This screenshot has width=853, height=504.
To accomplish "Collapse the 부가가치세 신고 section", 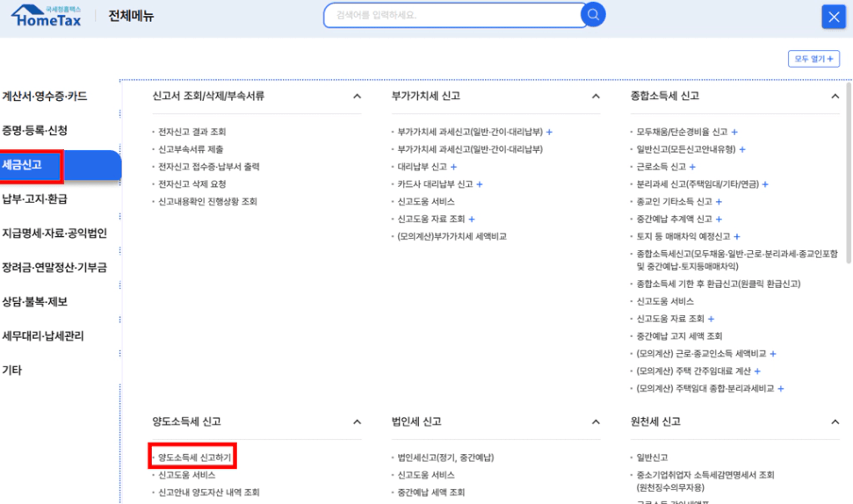I will (596, 97).
